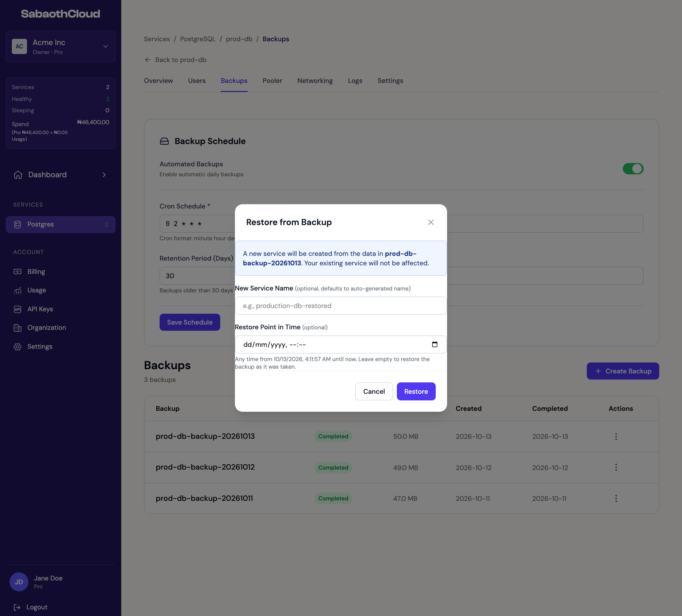Click the Cancel button in dialog
Viewport: 682px width, 616px height.
point(374,391)
